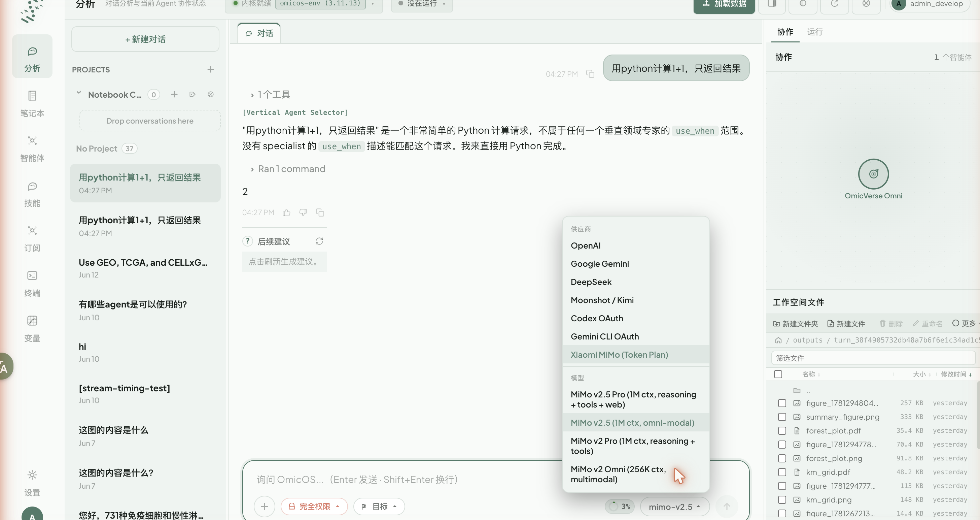This screenshot has height=520, width=980.
Task: Open the 技能 skills sidebar icon
Action: click(32, 194)
